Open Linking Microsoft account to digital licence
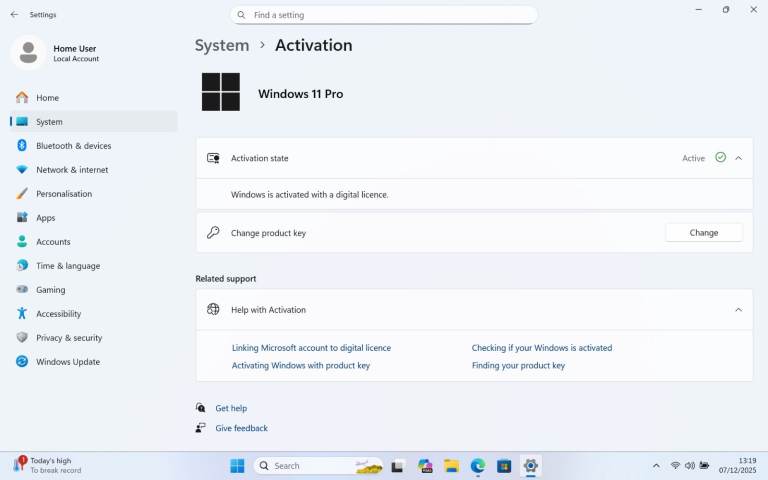The height and width of the screenshot is (480, 768). [x=311, y=348]
